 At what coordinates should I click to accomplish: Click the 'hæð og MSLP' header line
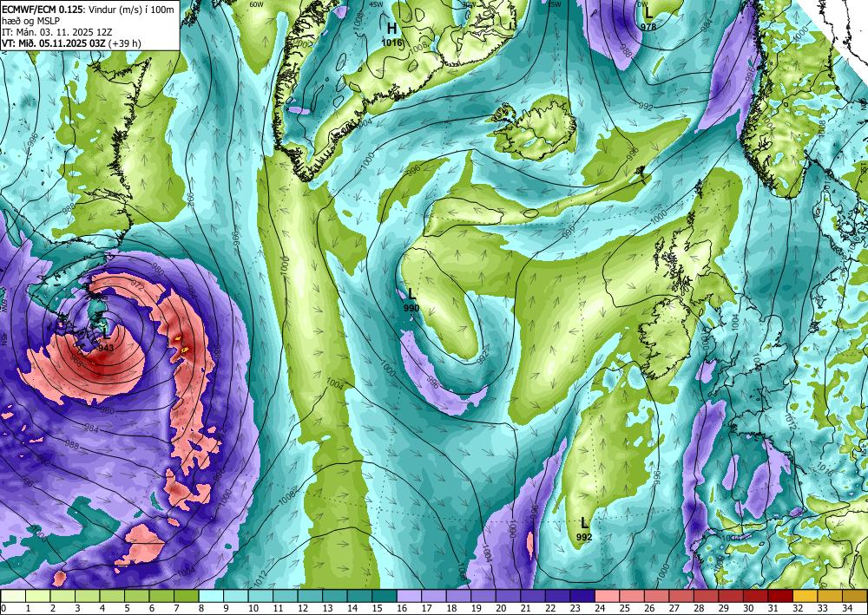tap(30, 21)
